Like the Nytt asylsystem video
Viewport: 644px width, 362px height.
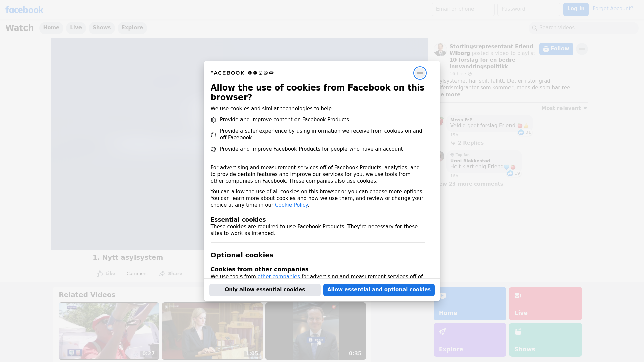pos(106,274)
